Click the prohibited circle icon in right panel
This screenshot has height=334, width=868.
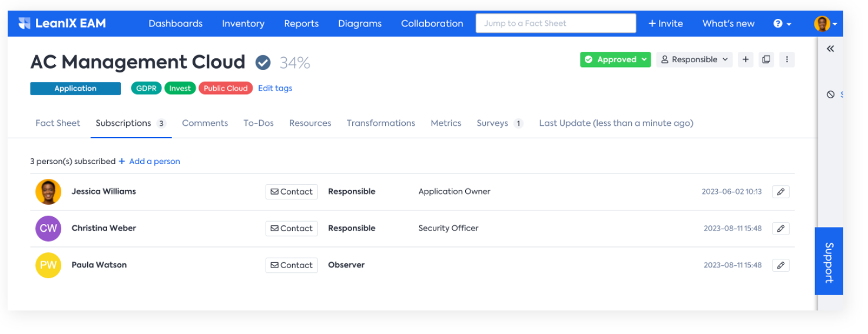(x=830, y=94)
